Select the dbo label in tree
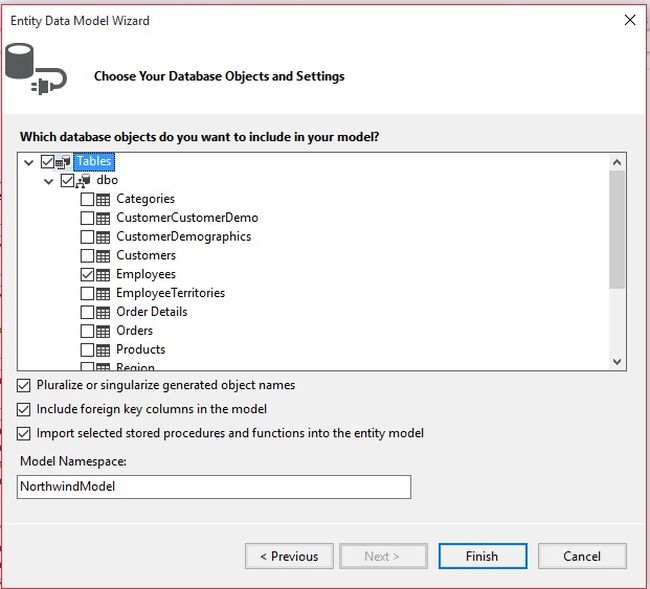The image size is (650, 589). pos(107,180)
